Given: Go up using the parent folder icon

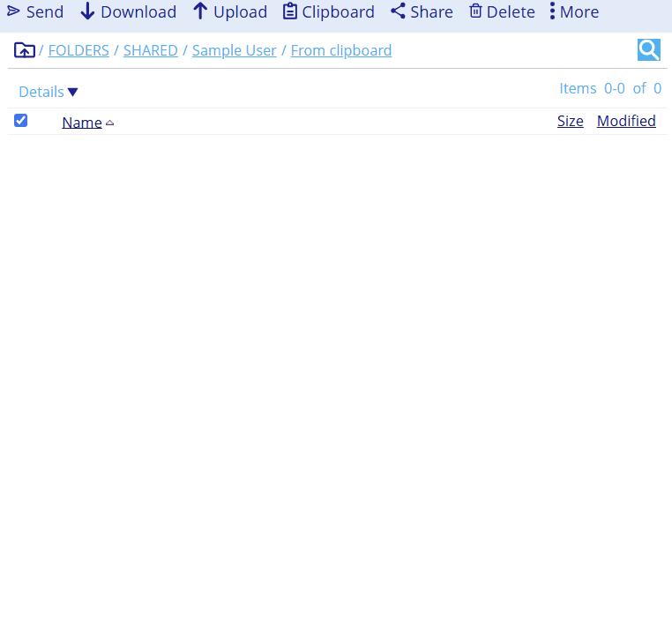Looking at the screenshot, I should [24, 50].
